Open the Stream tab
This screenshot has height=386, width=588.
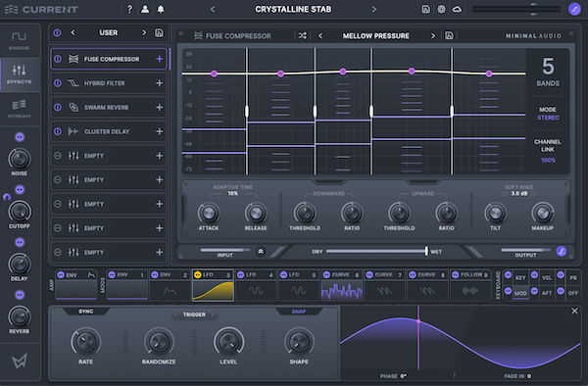click(20, 109)
